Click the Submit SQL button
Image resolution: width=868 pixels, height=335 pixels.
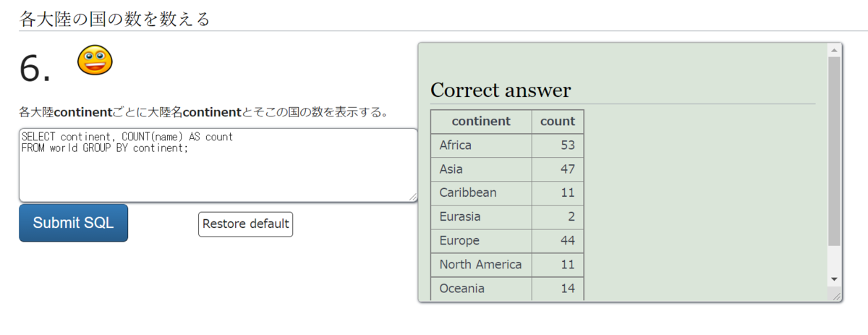click(x=73, y=223)
